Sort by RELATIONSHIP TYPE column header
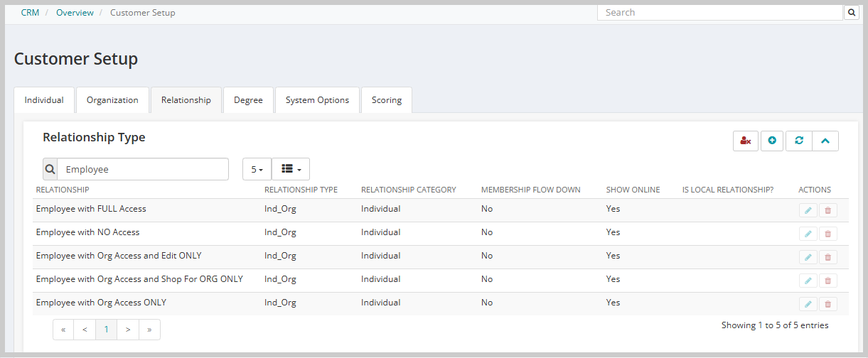This screenshot has height=358, width=868. tap(301, 190)
